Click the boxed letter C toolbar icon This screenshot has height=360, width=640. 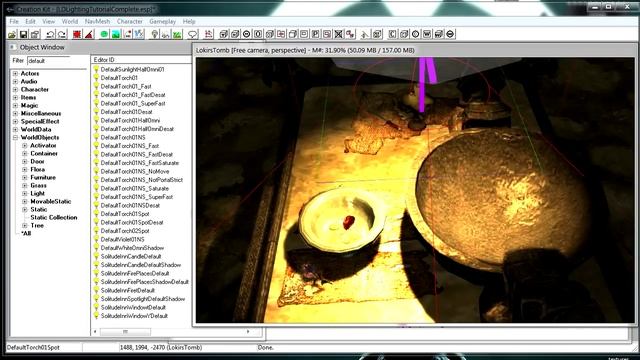pos(392,34)
